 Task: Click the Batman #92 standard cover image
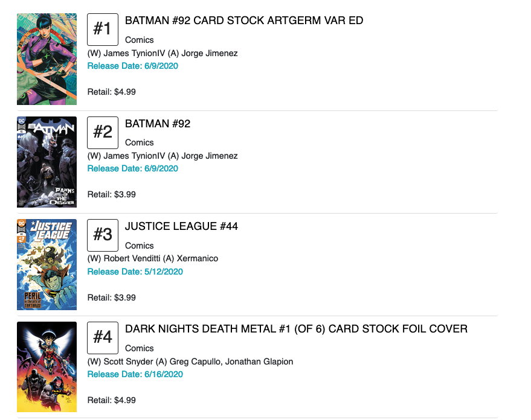coord(47,162)
